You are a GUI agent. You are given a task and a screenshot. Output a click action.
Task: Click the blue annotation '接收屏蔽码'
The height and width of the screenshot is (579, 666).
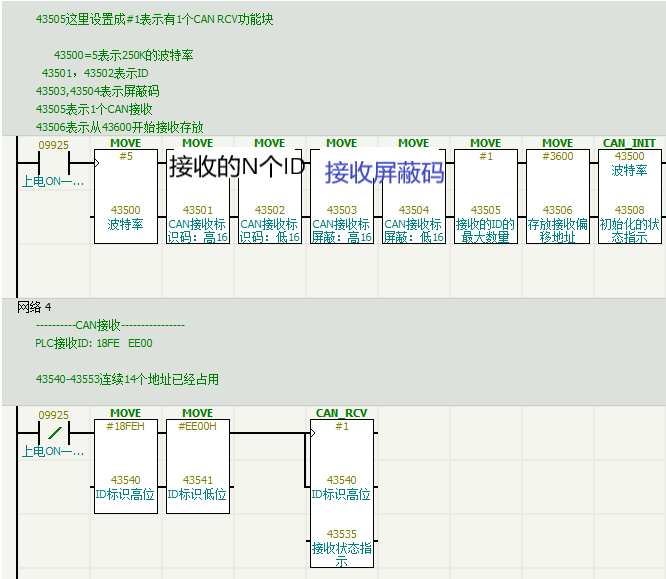(385, 172)
